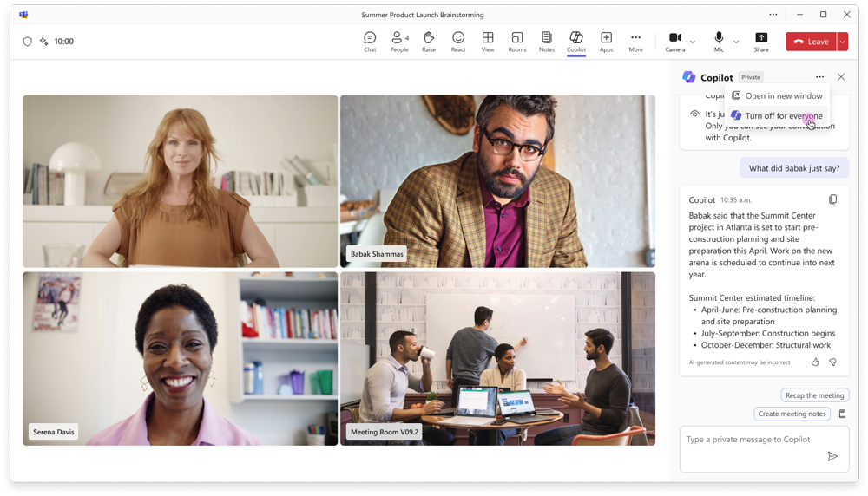The width and height of the screenshot is (868, 496).
Task: Share your screen
Action: click(x=761, y=42)
